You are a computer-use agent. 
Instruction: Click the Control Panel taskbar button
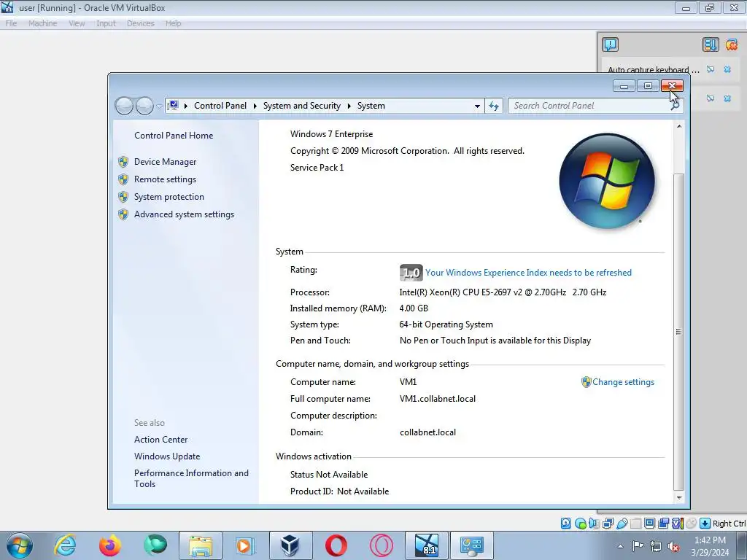[x=472, y=545]
